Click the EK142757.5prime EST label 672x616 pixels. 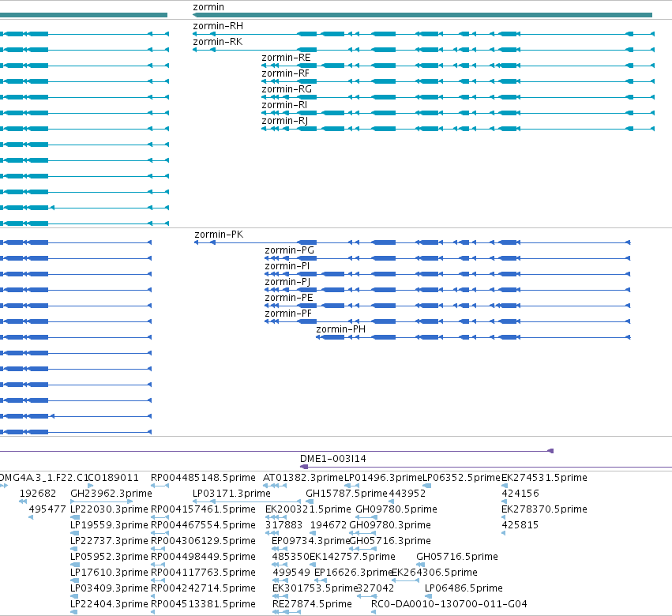tap(352, 558)
